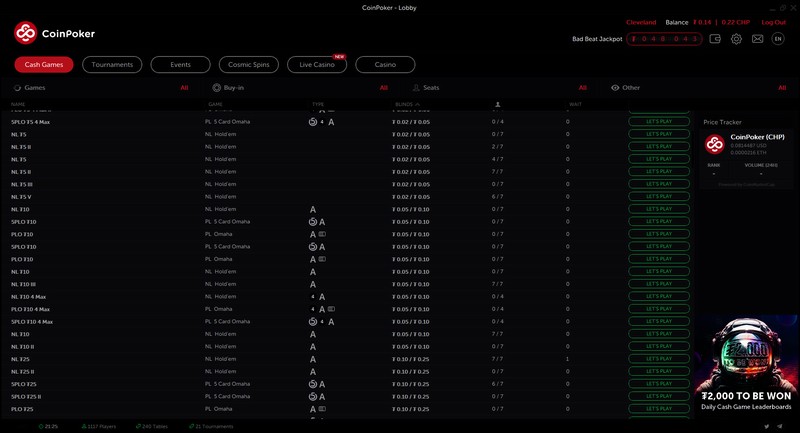Click the clock time indicator in status bar
This screenshot has height=433, width=800.
tap(48, 426)
